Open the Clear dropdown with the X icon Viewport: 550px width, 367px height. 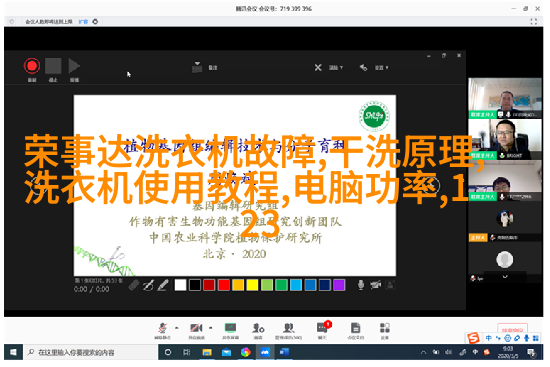[x=329, y=67]
